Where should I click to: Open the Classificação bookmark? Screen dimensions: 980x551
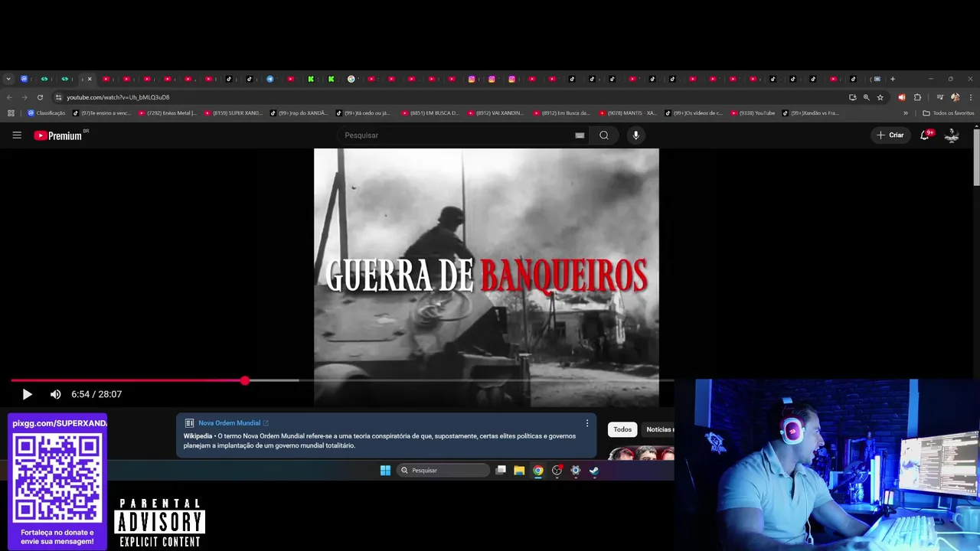click(x=47, y=113)
